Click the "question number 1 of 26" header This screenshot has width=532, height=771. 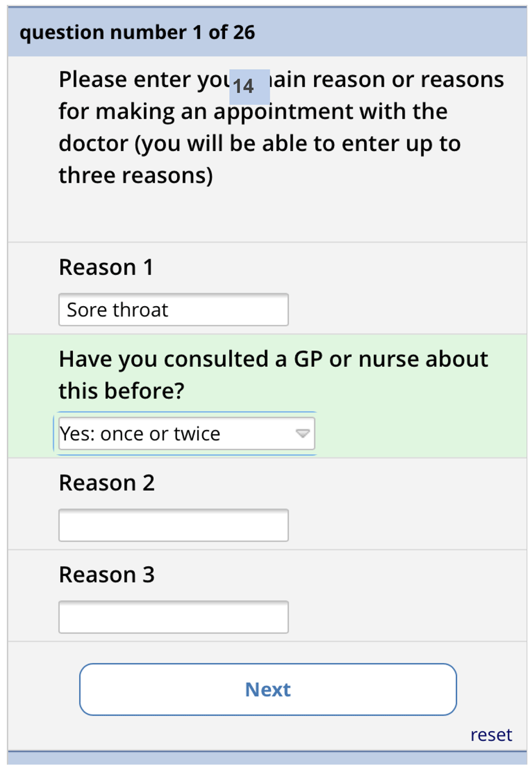pyautogui.click(x=137, y=32)
